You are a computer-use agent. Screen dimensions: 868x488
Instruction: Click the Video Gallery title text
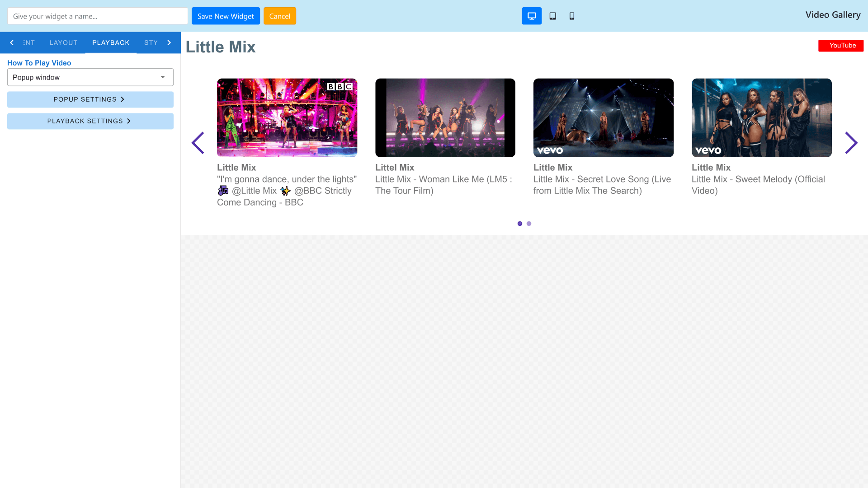(833, 15)
